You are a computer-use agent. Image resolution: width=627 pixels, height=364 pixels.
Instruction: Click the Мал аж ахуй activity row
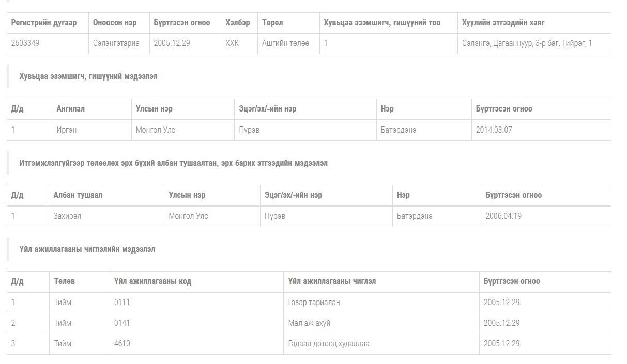[309, 323]
